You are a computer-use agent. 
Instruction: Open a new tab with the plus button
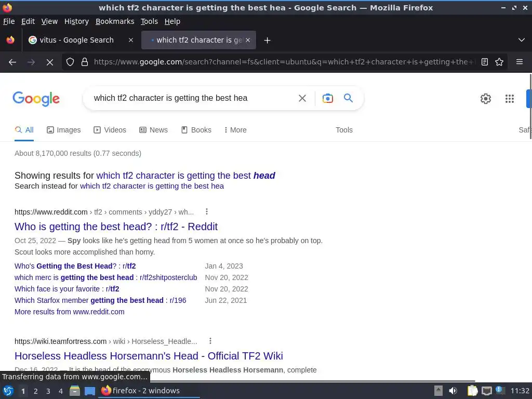point(267,41)
